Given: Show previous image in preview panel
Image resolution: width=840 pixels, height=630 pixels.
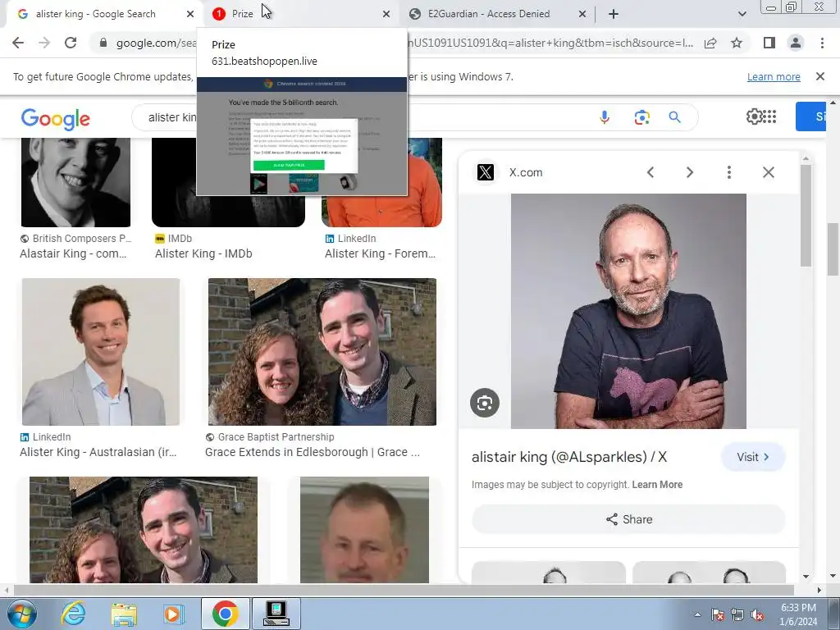Looking at the screenshot, I should point(651,172).
